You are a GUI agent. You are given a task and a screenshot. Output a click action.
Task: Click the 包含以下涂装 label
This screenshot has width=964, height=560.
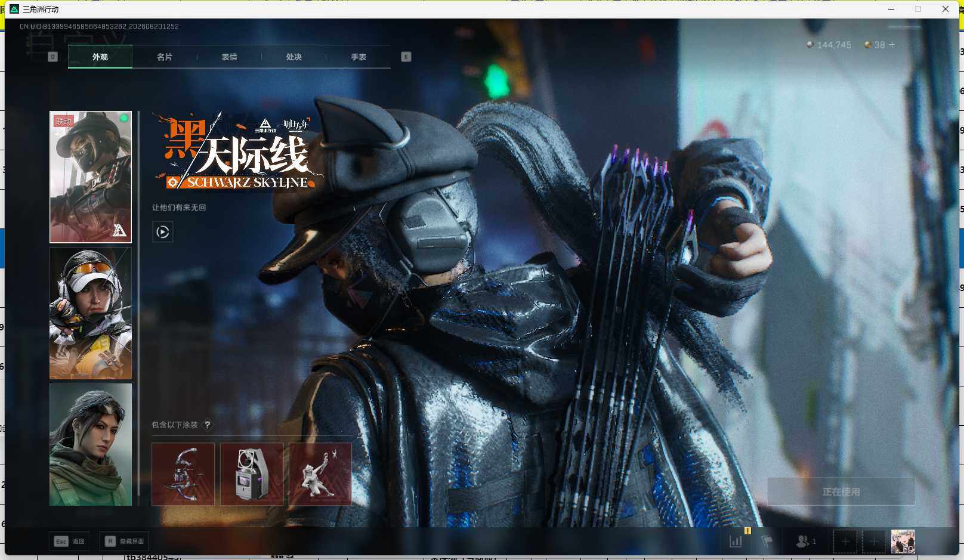pos(175,425)
